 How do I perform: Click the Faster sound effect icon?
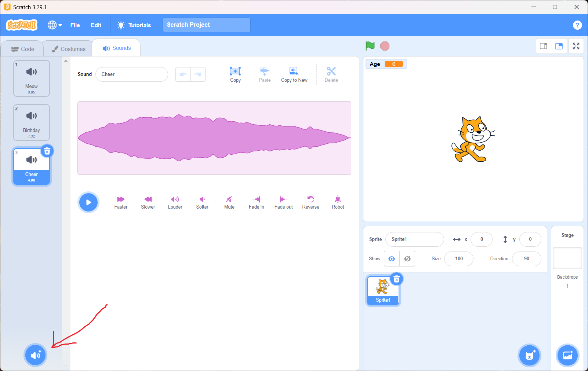[121, 199]
